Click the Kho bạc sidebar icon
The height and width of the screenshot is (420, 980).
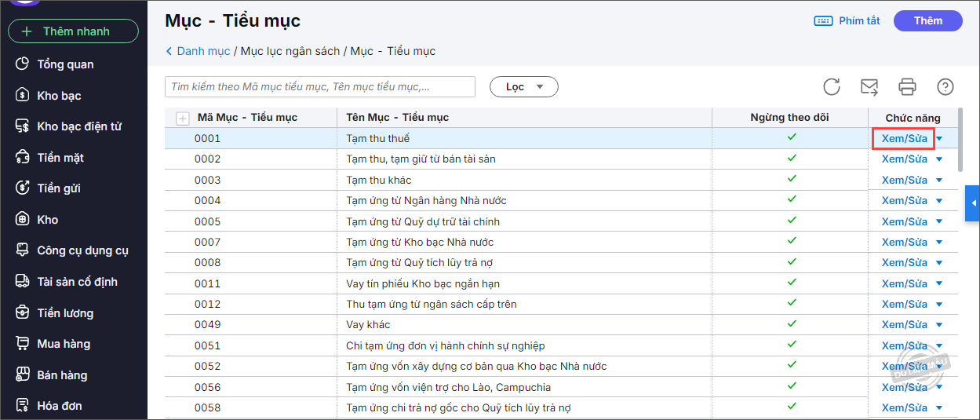click(x=23, y=96)
